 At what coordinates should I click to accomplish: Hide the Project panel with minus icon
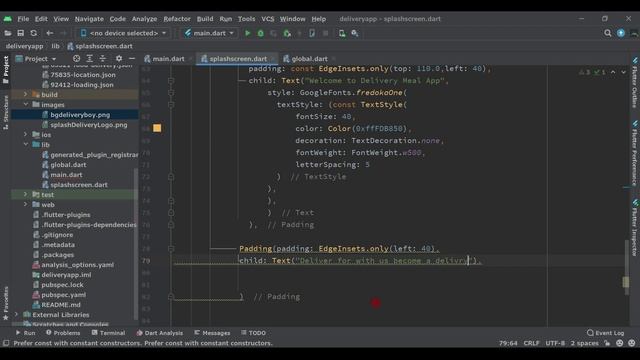[131, 58]
